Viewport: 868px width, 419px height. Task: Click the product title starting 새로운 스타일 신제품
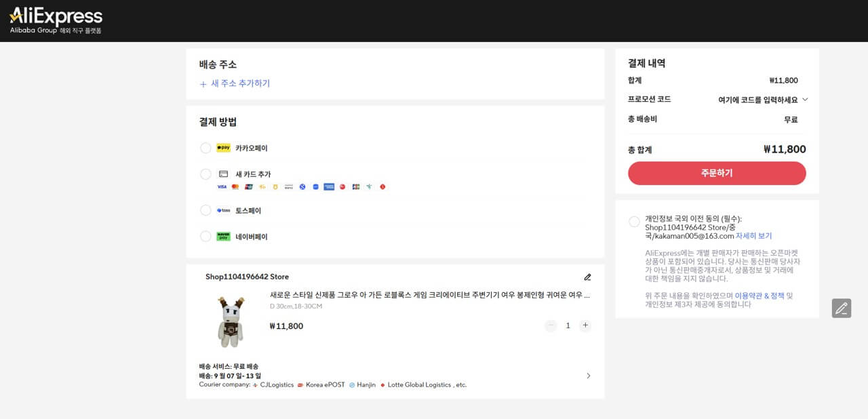click(x=430, y=295)
